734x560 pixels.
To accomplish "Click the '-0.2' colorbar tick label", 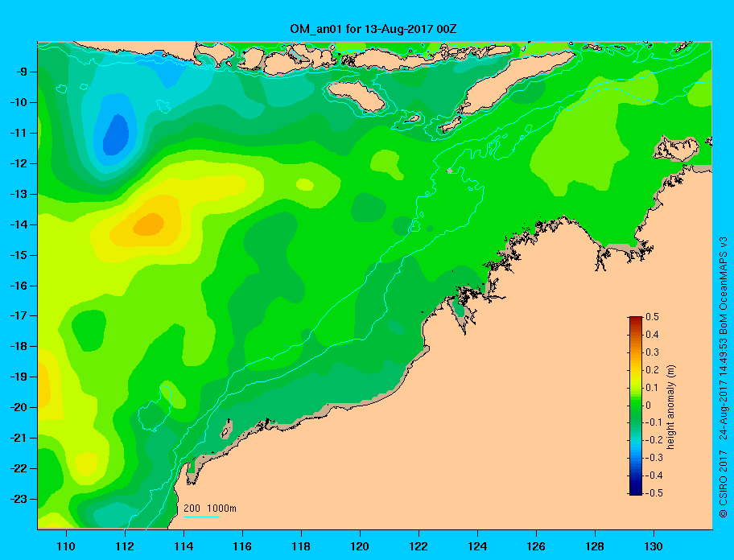I will [x=654, y=440].
